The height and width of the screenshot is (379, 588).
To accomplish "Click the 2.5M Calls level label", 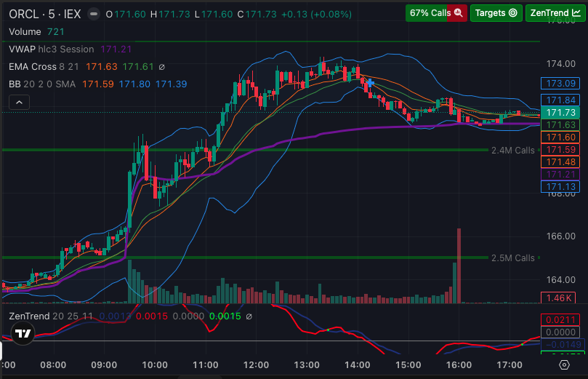I will click(512, 258).
